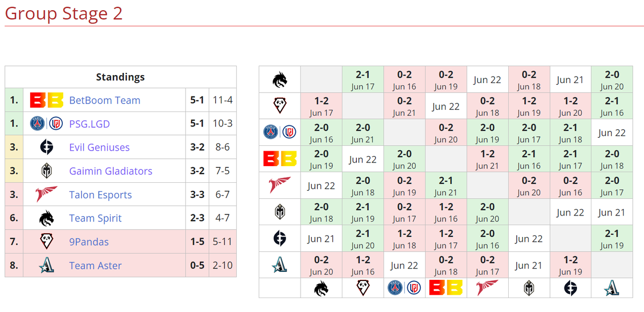Click the BetBoom logo in standings

(x=46, y=100)
